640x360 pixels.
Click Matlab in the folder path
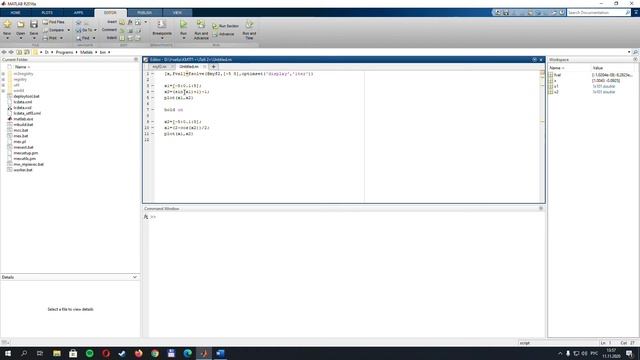click(86, 52)
